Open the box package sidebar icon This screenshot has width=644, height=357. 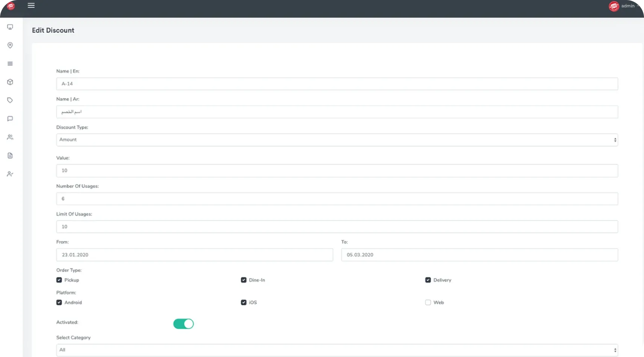[10, 82]
